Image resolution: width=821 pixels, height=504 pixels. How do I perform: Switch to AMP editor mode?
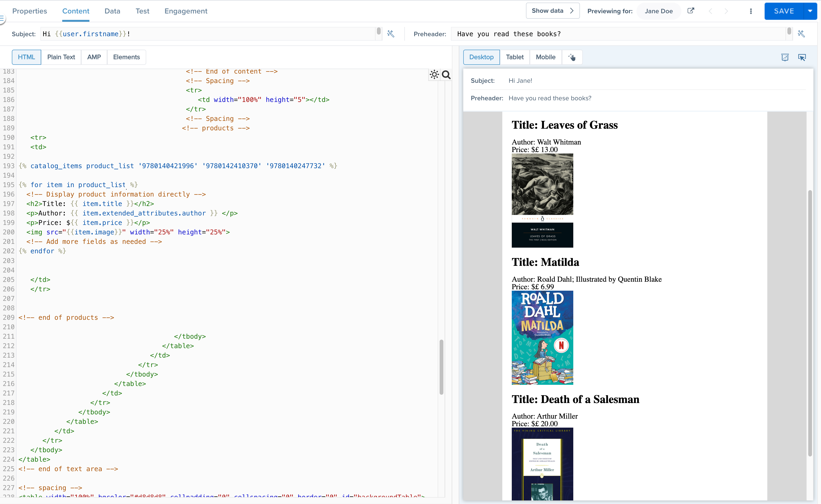94,57
